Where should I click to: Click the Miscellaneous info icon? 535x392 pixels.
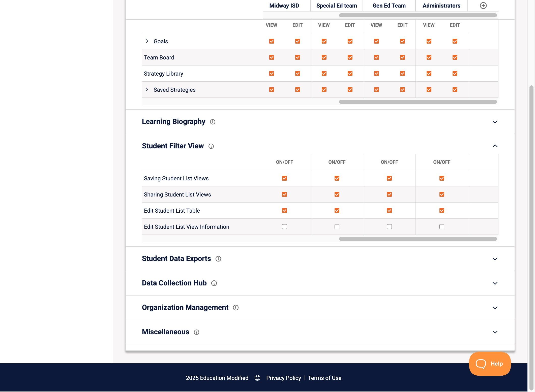tap(196, 332)
